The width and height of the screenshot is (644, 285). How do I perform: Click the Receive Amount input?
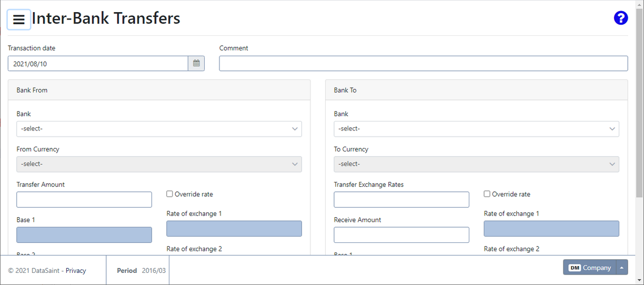pos(401,235)
